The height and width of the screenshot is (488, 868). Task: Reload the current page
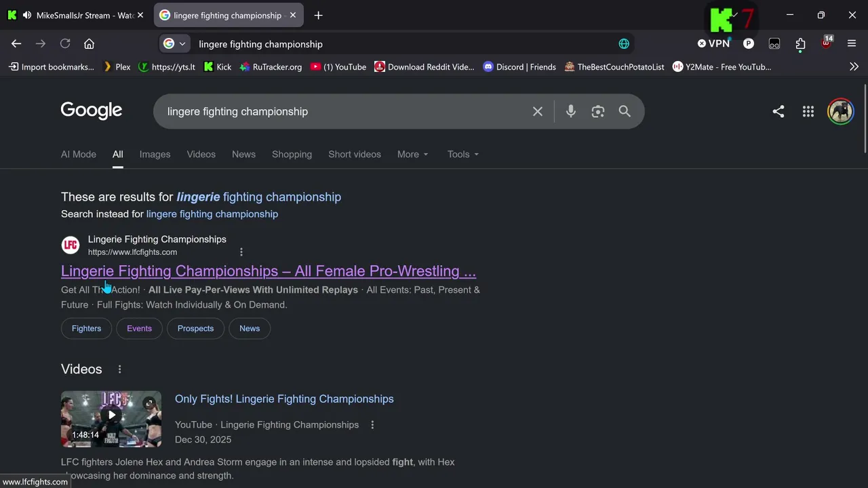pos(65,43)
